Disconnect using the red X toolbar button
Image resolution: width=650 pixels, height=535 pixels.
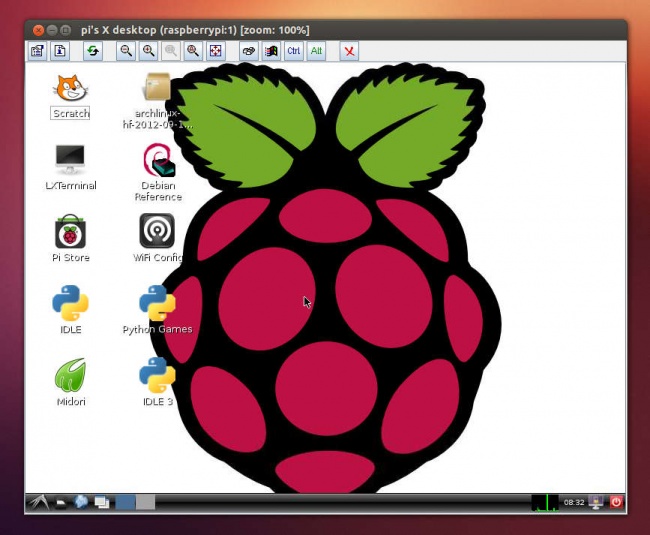[x=349, y=51]
